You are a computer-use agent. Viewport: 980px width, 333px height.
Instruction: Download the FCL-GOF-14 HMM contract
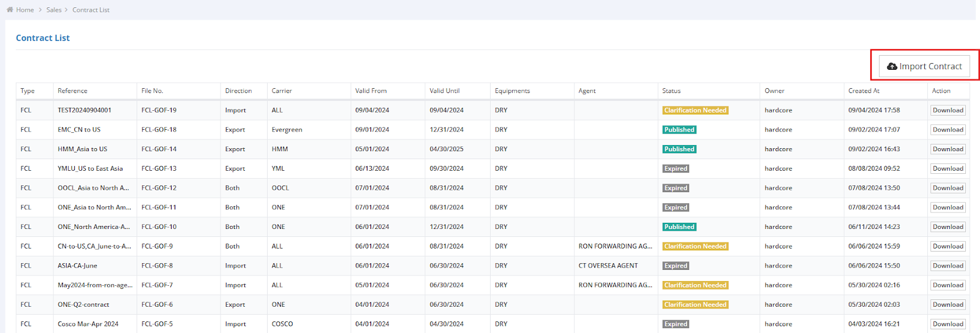[948, 149]
